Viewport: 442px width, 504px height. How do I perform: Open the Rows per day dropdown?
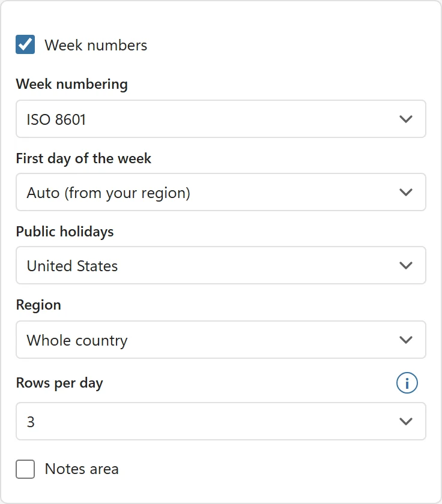pyautogui.click(x=221, y=421)
